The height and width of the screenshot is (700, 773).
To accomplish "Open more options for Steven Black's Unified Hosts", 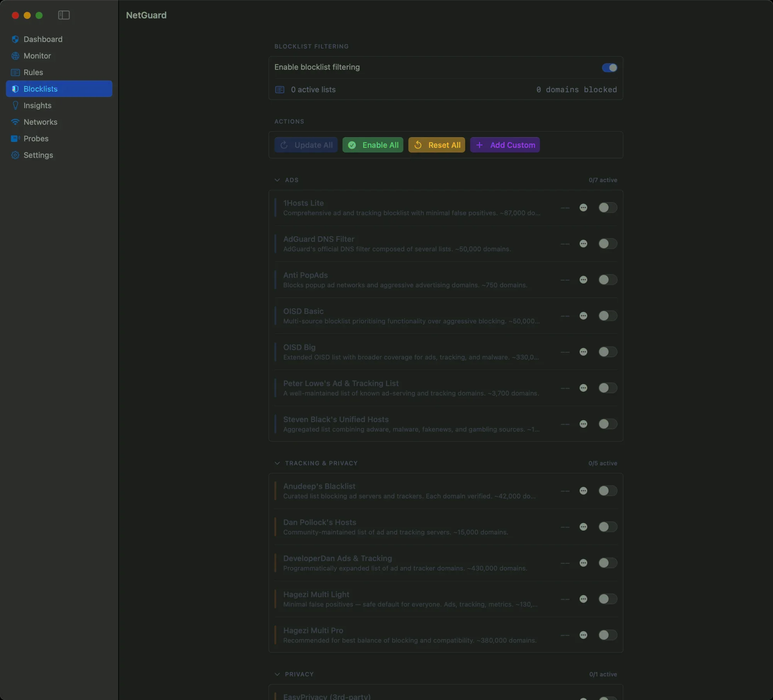I will pyautogui.click(x=583, y=424).
